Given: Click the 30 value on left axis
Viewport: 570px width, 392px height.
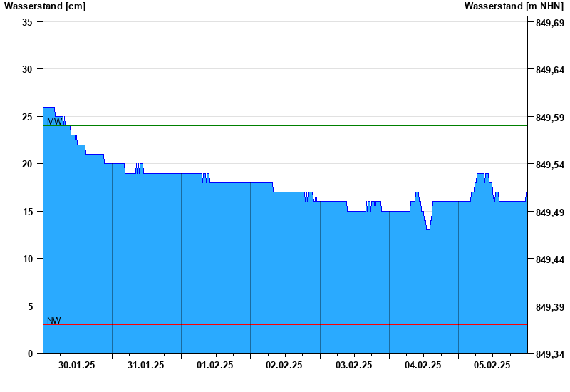Looking at the screenshot, I should point(27,69).
